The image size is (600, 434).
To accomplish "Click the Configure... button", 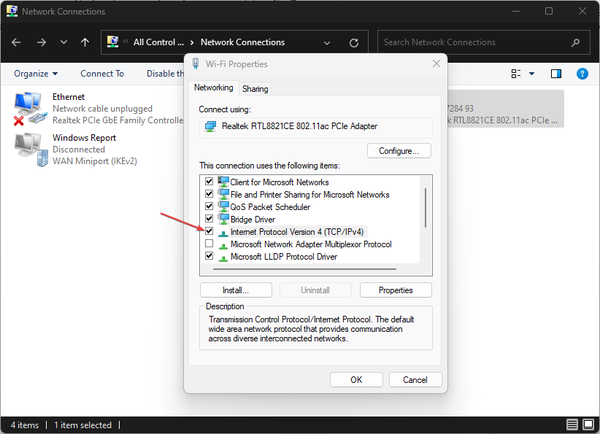I will tap(399, 151).
